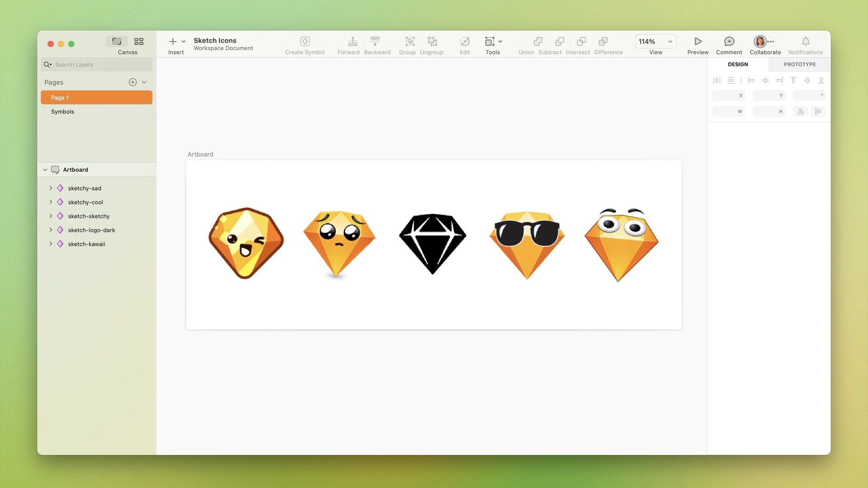This screenshot has width=868, height=488.
Task: Expand the sketch-sketchy layer
Action: point(51,216)
